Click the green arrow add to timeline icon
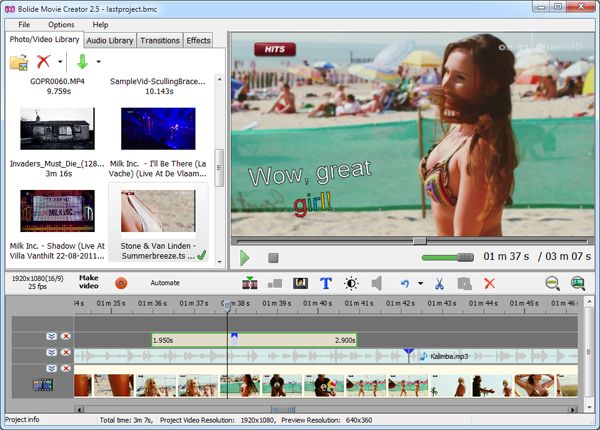Screen dimensions: 600x430 [82, 62]
